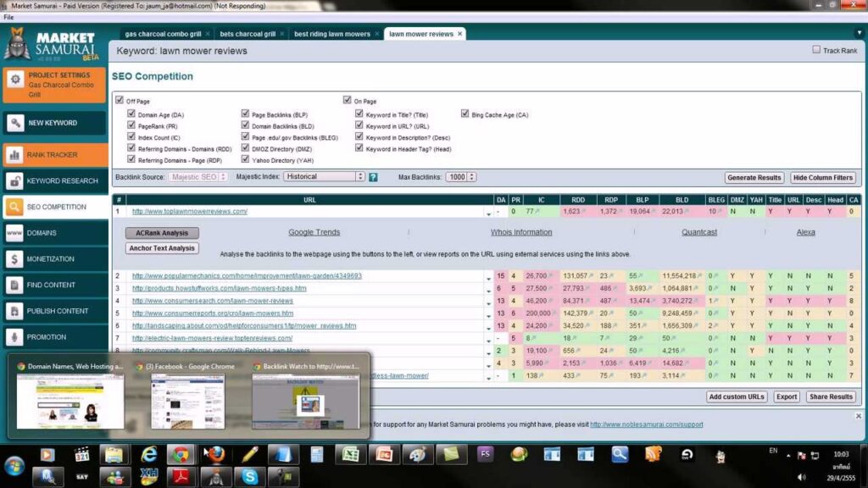The width and height of the screenshot is (868, 488).
Task: Click the blue help question mark icon
Action: click(x=373, y=177)
